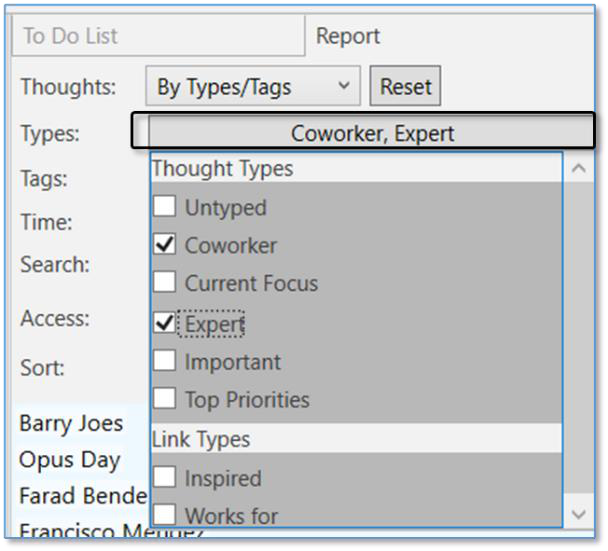Enable the Inspired link type checkbox

tap(165, 479)
